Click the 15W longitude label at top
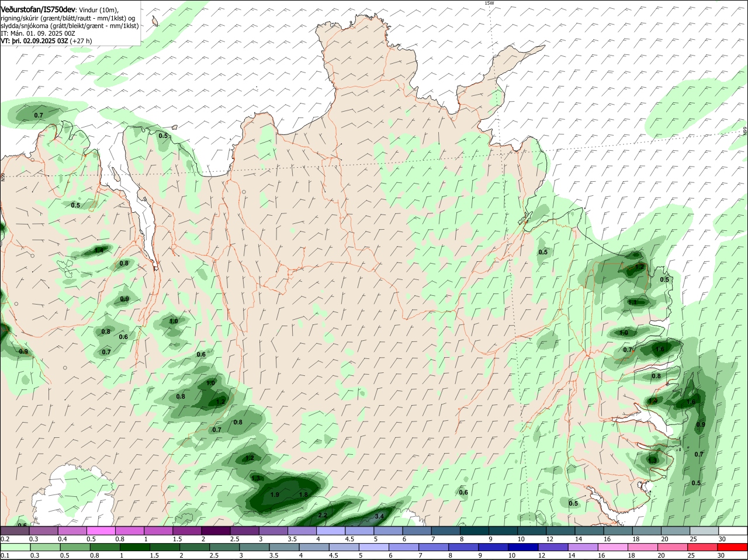The width and height of the screenshot is (748, 560). (489, 3)
